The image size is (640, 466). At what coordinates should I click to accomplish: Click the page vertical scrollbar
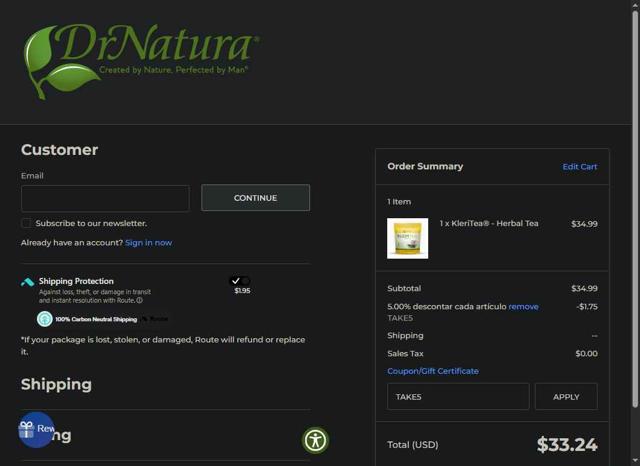tap(635, 208)
